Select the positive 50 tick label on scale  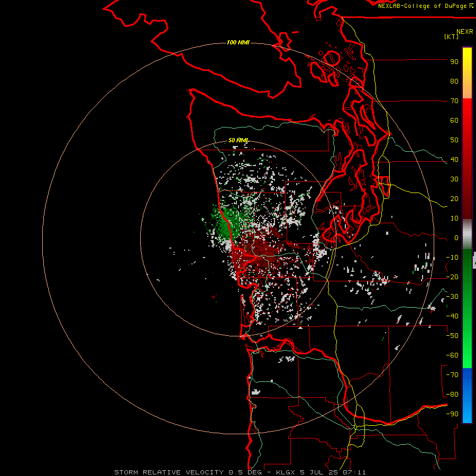(454, 140)
